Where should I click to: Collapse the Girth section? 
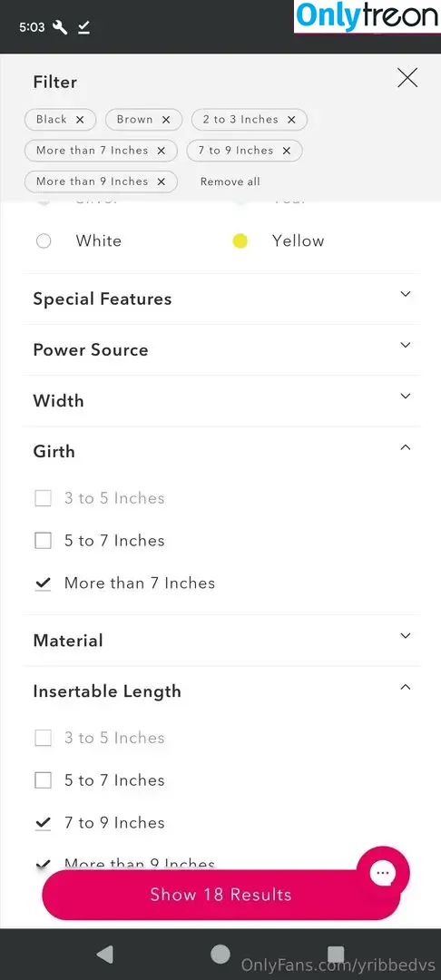pos(221,451)
